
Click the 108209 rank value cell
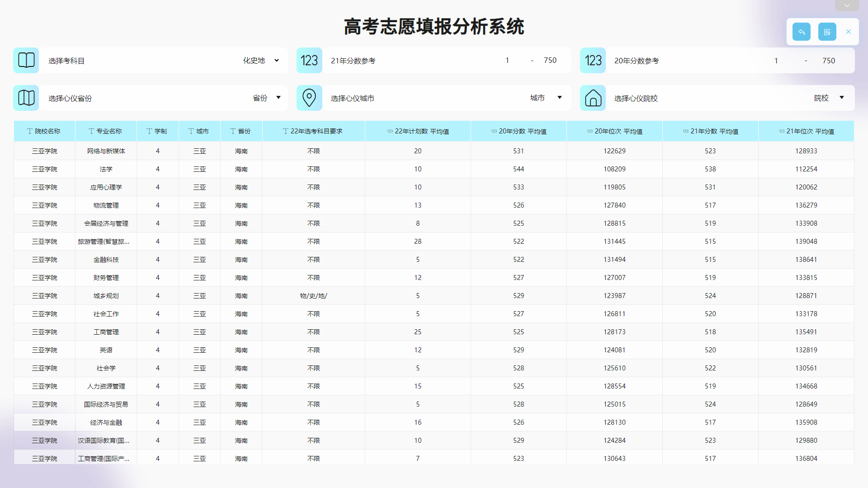point(614,169)
